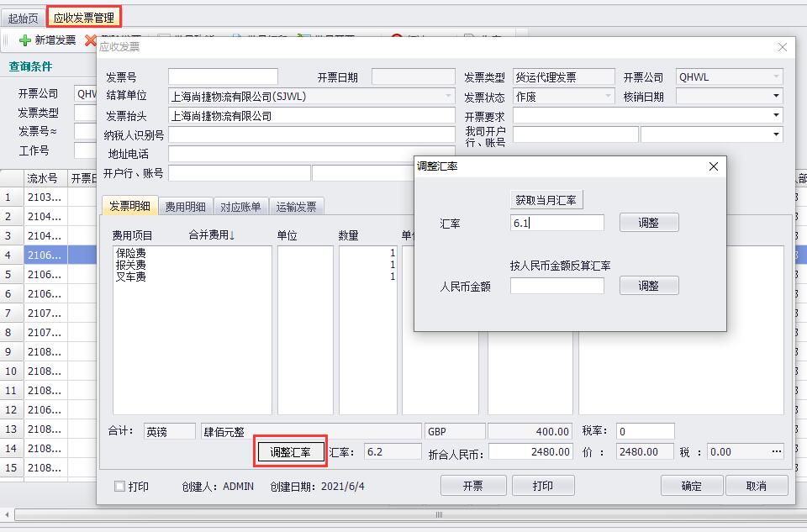
Task: Click the 开票 button
Action: tap(472, 486)
